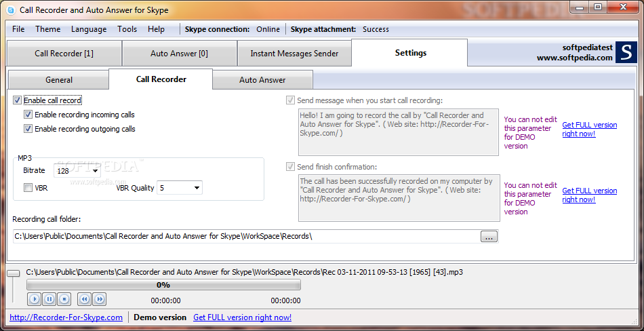Toggle Enable recording incoming calls
Screen dimensions: 644x331
point(28,115)
